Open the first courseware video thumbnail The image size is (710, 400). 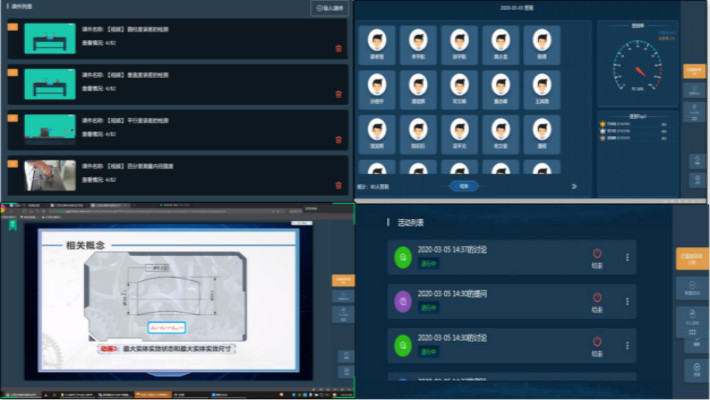pyautogui.click(x=49, y=39)
